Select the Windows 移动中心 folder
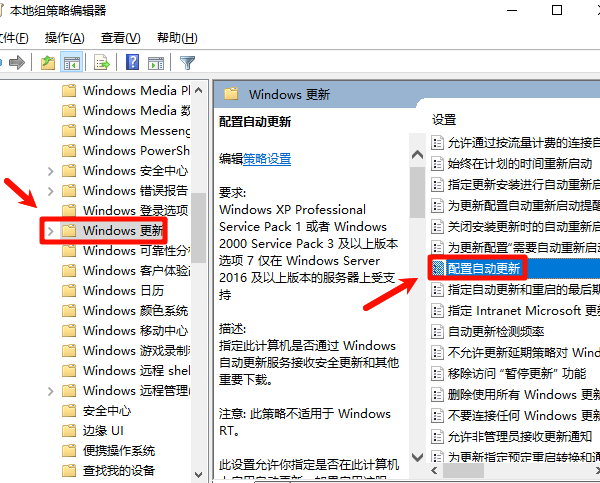 (125, 330)
